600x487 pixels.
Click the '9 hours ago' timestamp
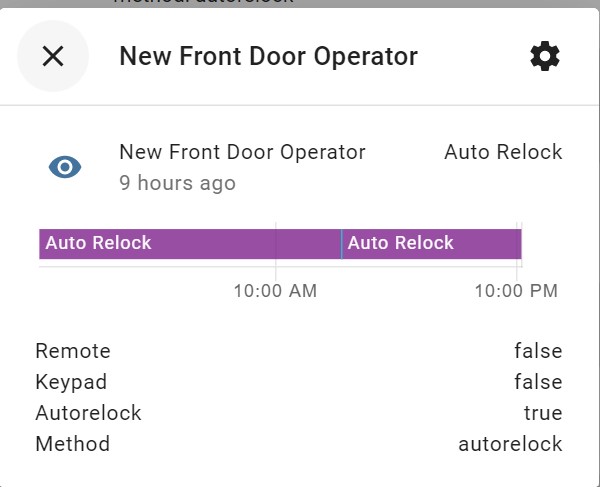[177, 183]
